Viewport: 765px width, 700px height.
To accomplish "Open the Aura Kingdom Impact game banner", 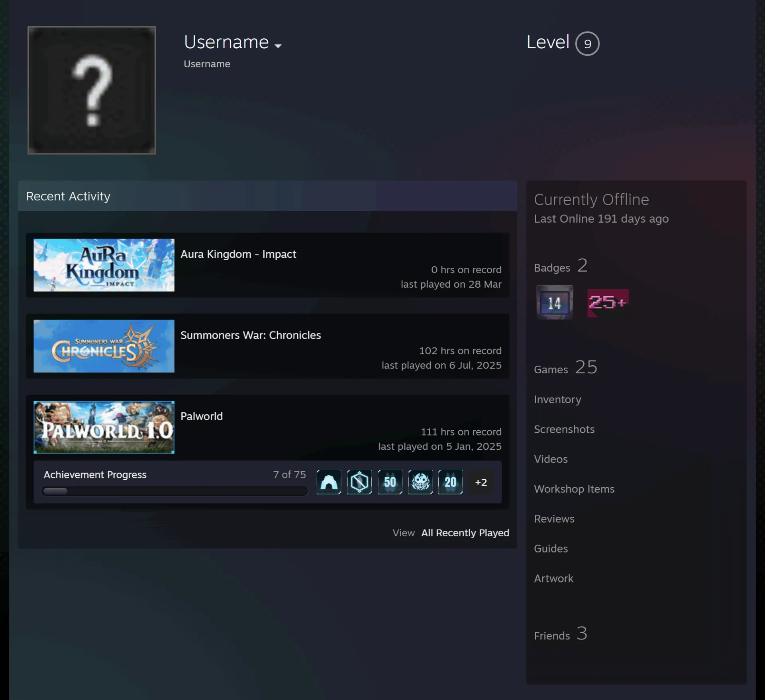I will pyautogui.click(x=104, y=265).
